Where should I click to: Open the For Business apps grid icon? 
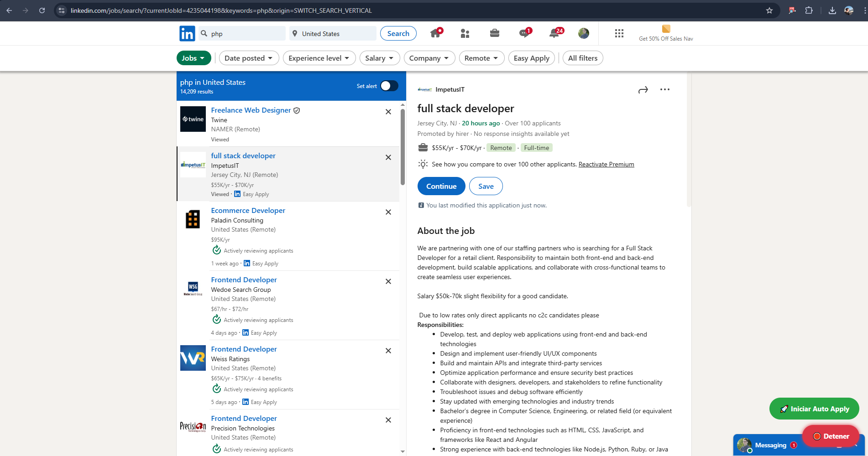click(x=619, y=33)
